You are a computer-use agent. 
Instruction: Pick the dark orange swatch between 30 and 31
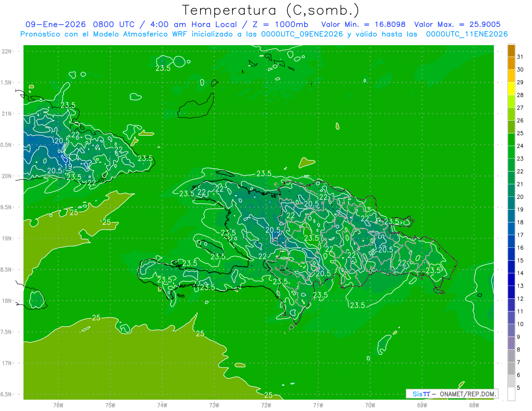point(511,63)
